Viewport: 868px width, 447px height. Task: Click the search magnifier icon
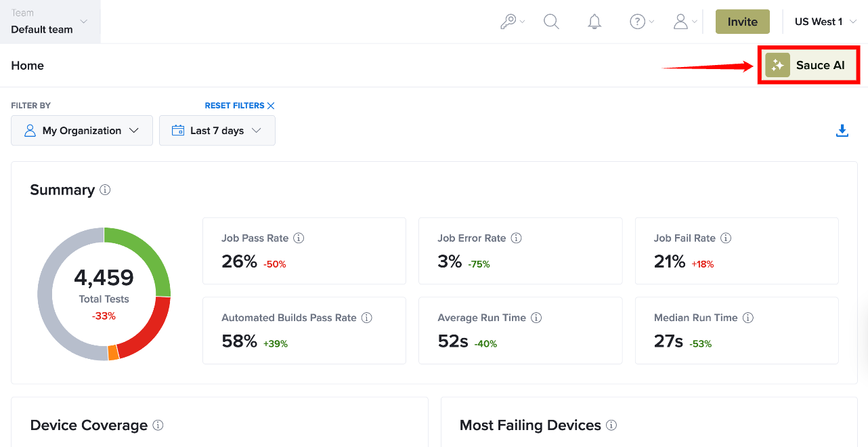pos(552,22)
